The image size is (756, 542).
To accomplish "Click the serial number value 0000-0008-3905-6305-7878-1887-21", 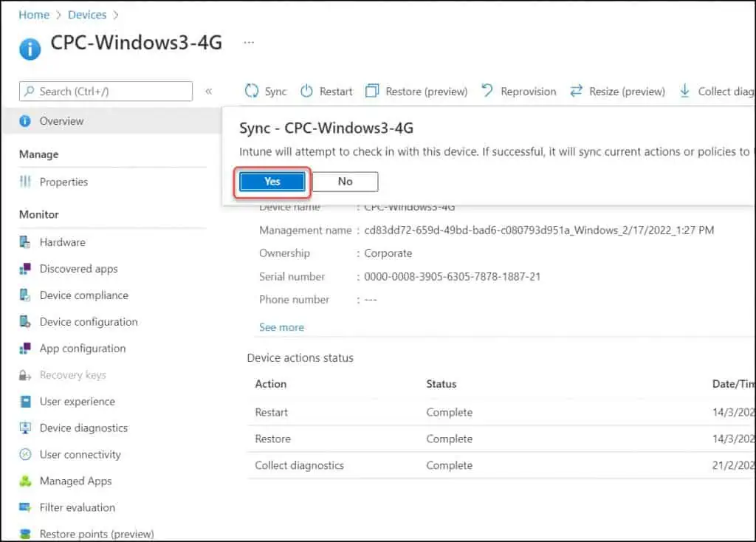I will pyautogui.click(x=453, y=277).
